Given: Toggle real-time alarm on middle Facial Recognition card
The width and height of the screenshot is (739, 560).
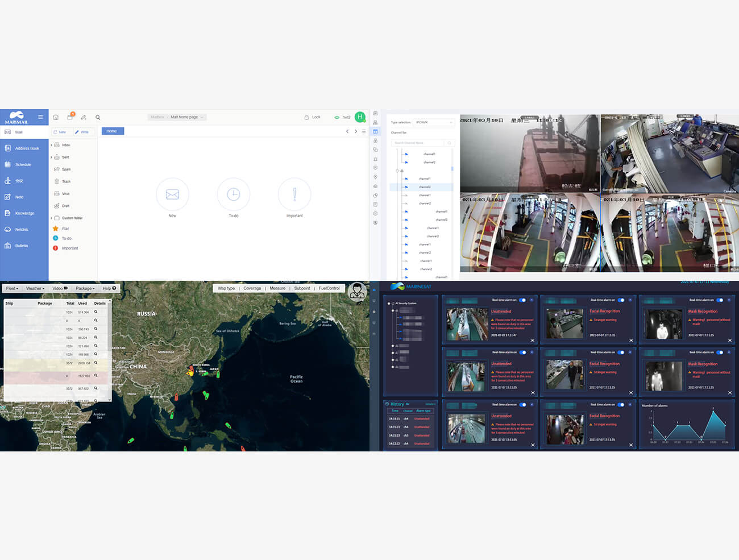Looking at the screenshot, I should coord(621,352).
